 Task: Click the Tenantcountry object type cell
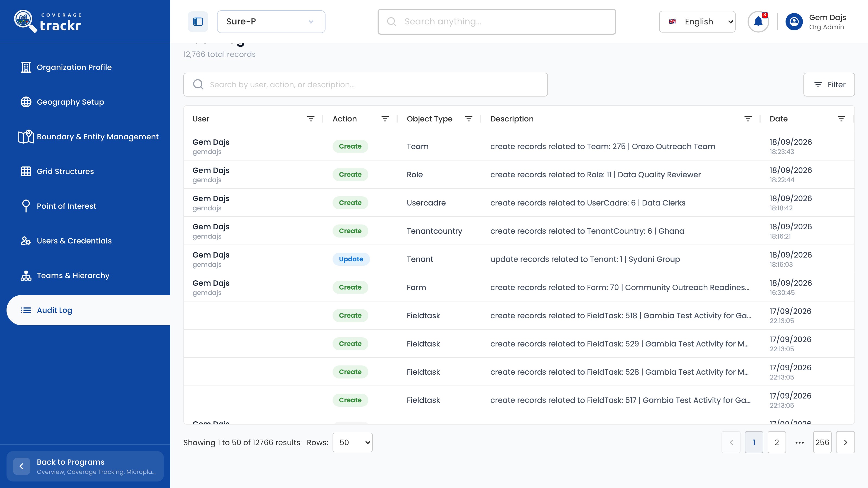tap(434, 231)
